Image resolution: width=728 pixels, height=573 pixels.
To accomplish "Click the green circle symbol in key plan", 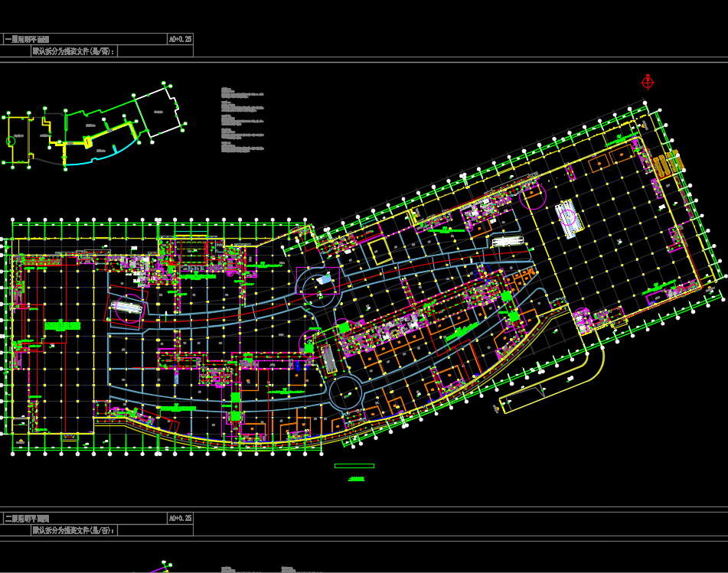I will [11, 141].
